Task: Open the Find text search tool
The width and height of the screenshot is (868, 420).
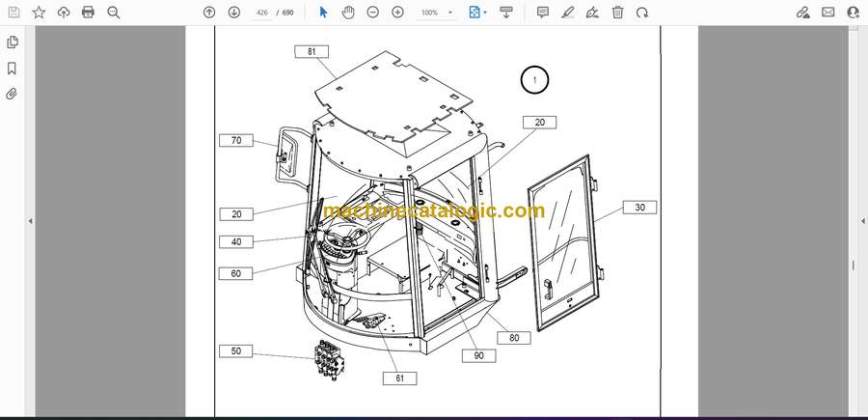Action: click(x=114, y=13)
